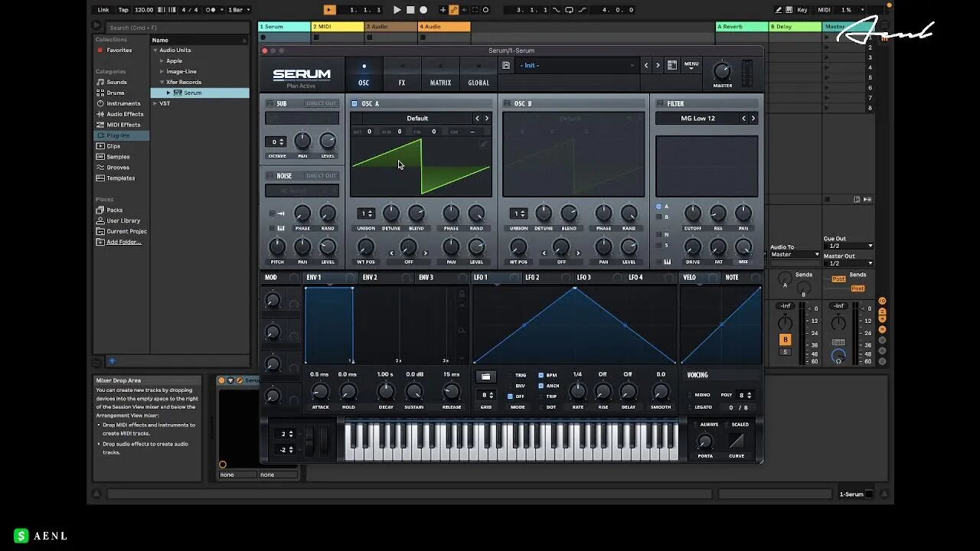Enable the LEGATO checkbox
This screenshot has height=551, width=980.
click(689, 407)
